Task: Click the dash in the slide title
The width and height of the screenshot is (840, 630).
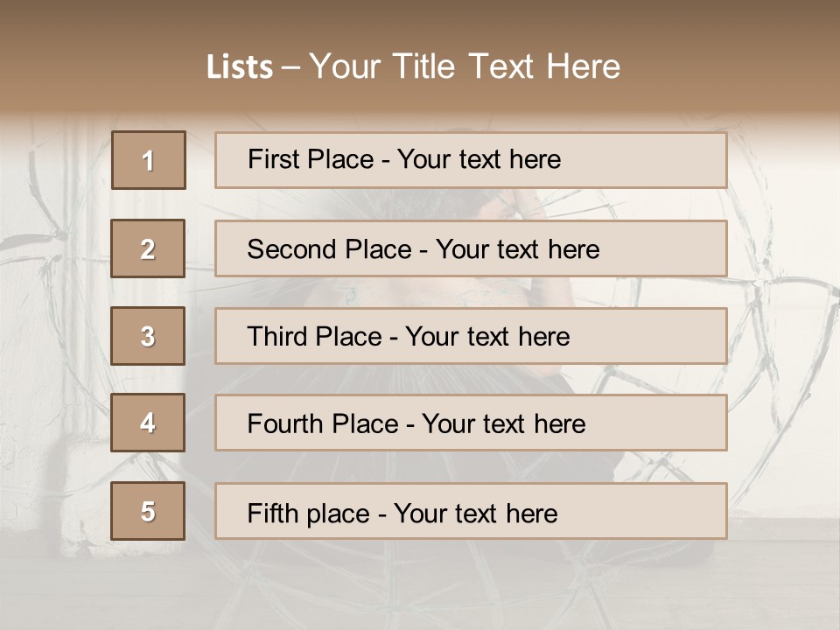Action: click(x=290, y=67)
